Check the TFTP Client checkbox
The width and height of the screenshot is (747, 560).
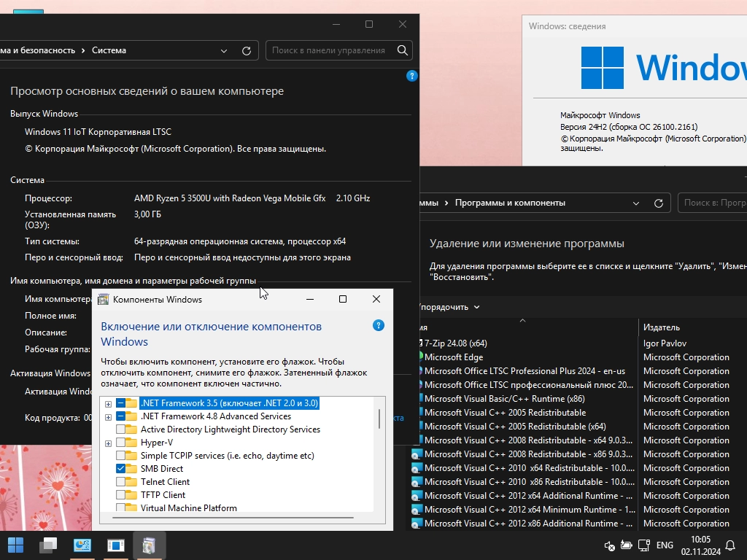121,495
